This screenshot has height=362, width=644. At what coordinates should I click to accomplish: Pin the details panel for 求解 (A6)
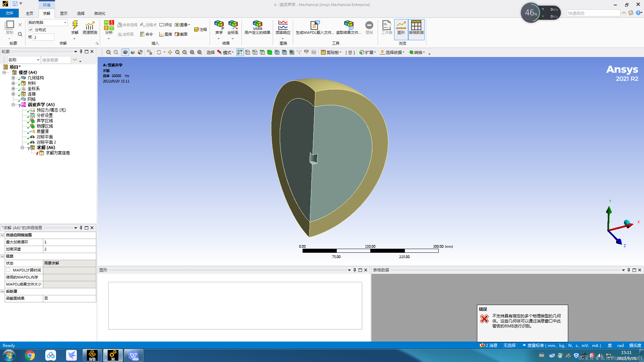point(81,228)
